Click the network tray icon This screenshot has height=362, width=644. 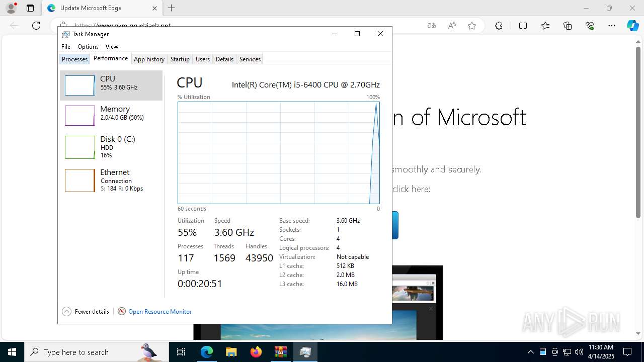(x=567, y=352)
